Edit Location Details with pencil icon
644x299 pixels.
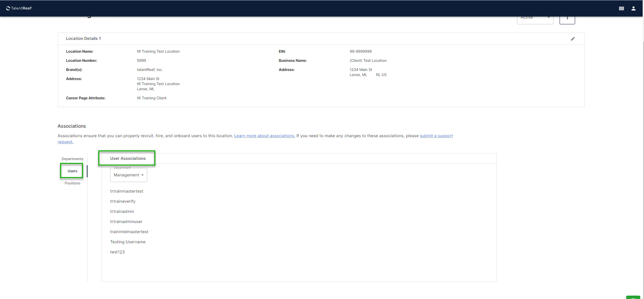(x=572, y=39)
